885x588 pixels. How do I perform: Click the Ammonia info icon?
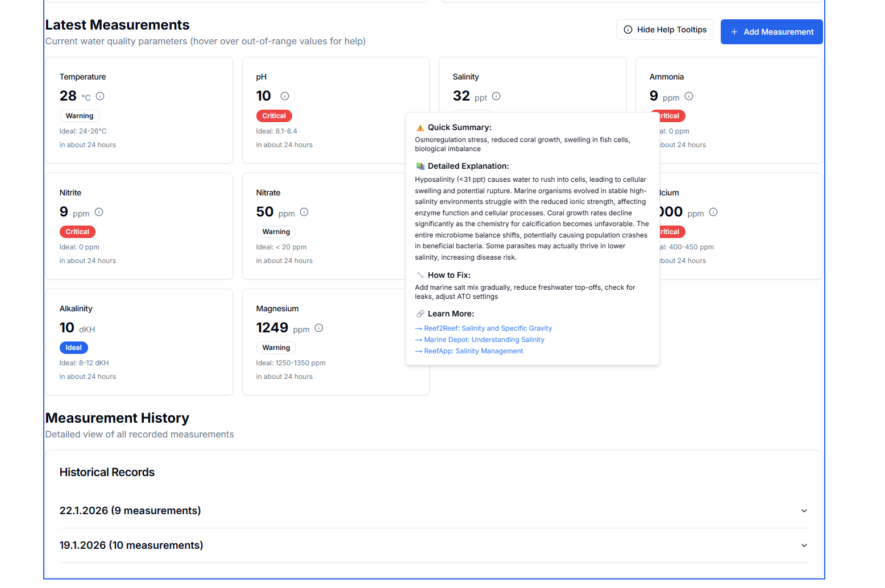[689, 96]
